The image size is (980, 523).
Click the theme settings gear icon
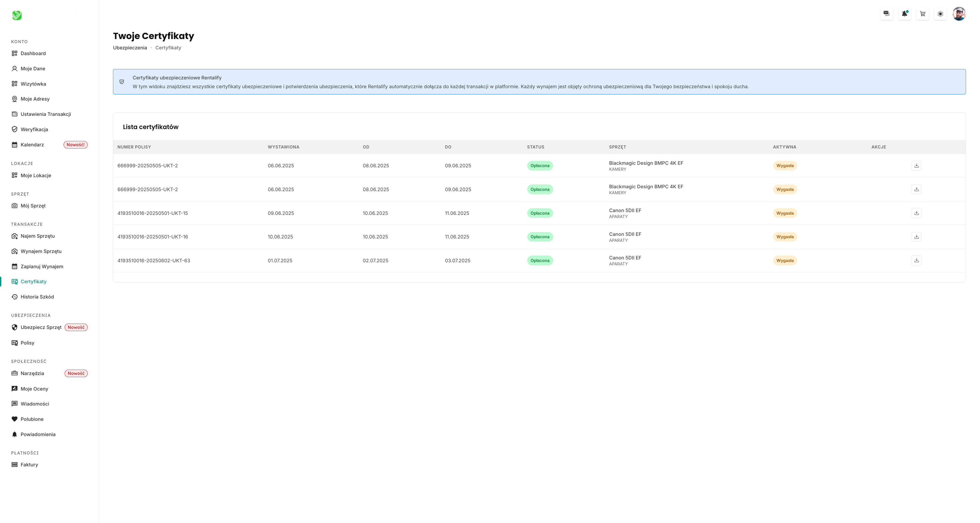(x=940, y=14)
